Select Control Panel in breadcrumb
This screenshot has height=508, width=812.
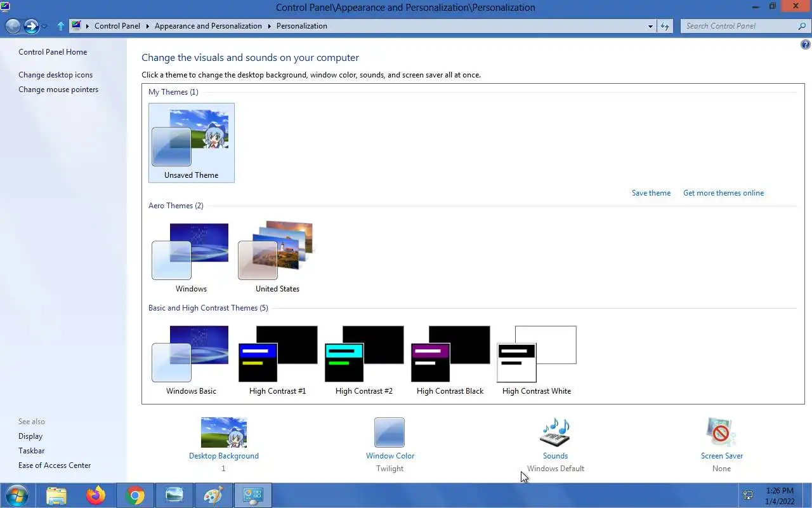coord(117,26)
